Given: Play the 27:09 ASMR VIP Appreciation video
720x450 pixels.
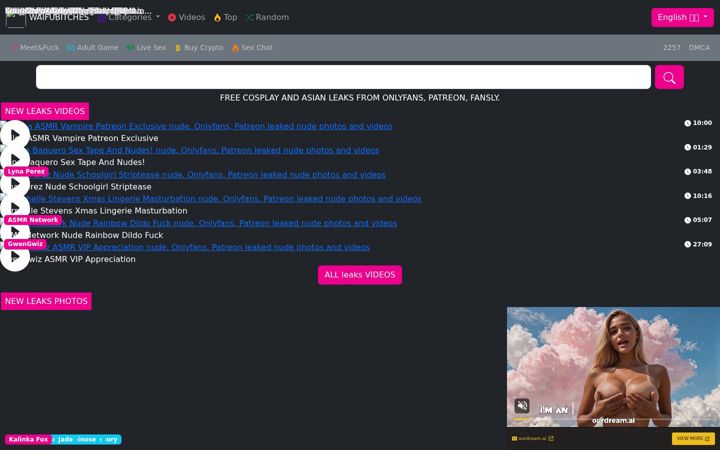Looking at the screenshot, I should point(15,256).
